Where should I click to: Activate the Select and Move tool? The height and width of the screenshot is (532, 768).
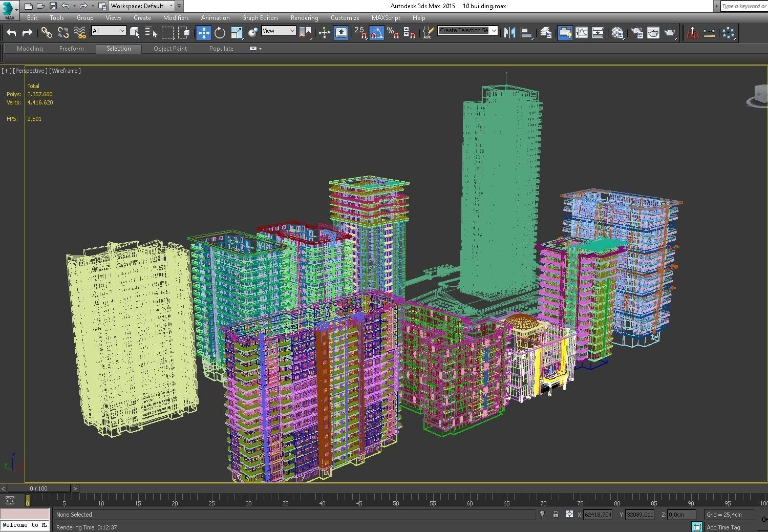(x=204, y=33)
